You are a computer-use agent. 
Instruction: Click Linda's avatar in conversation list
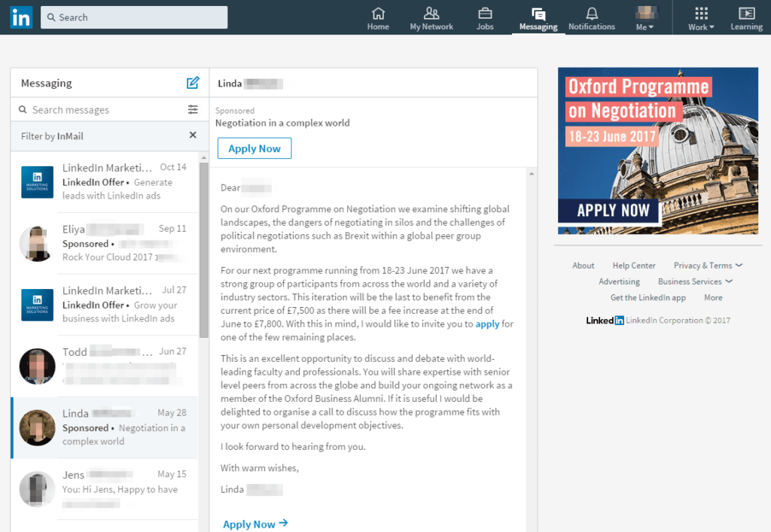[38, 427]
